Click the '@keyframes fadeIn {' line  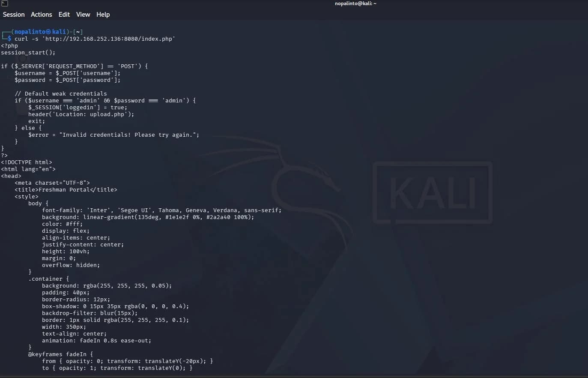[x=61, y=354]
